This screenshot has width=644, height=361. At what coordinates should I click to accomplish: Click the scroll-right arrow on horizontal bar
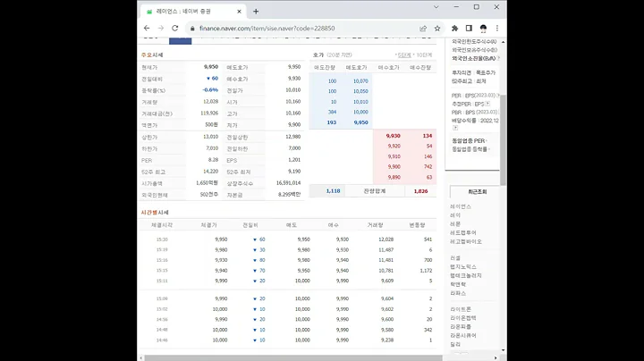point(496,357)
